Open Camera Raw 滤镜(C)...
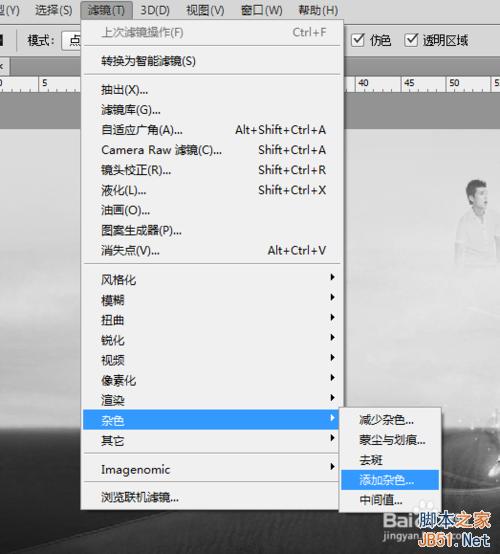Screen dimensions: 500x554 (x=212, y=150)
